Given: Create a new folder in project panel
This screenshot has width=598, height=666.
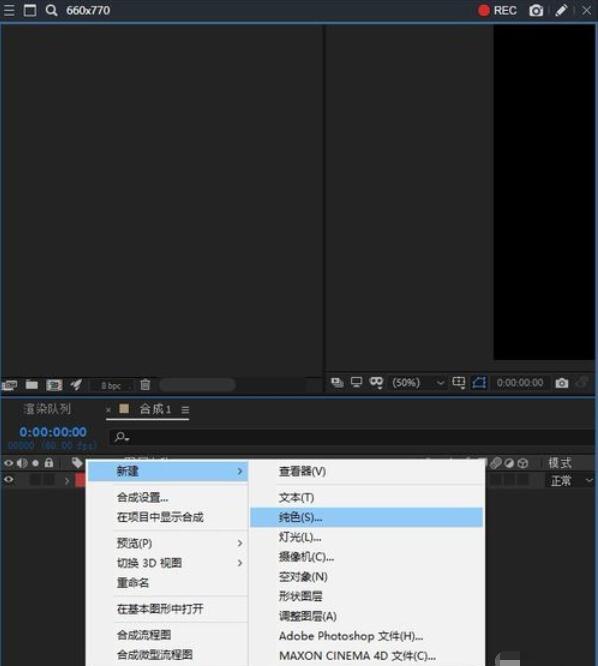Looking at the screenshot, I should pos(31,385).
